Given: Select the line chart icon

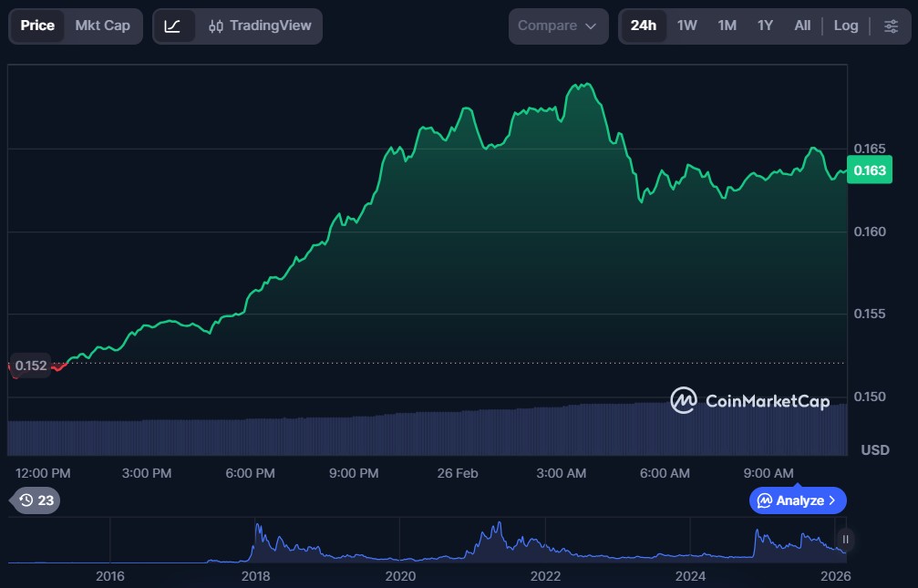Looking at the screenshot, I should click(x=173, y=26).
